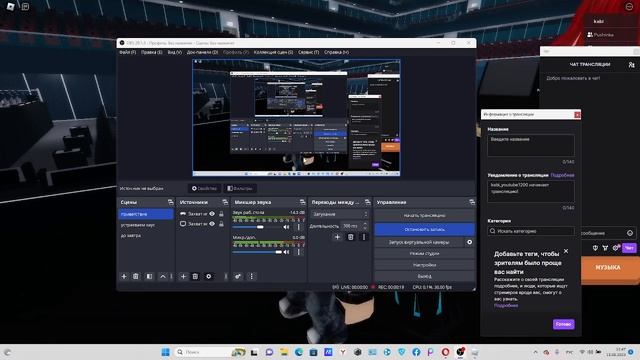The height and width of the screenshot is (360, 640).
Task: Add a new source in Источники panel
Action: (183, 276)
